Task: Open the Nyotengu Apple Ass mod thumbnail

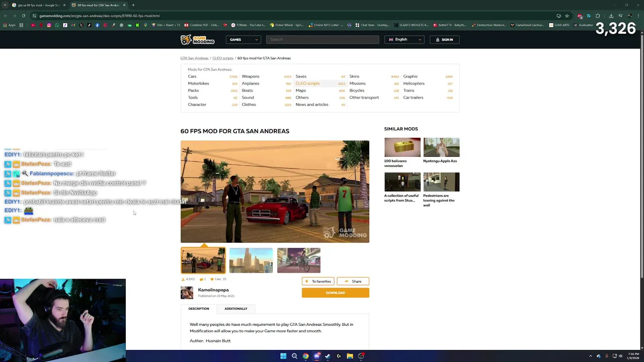Action: pyautogui.click(x=441, y=147)
